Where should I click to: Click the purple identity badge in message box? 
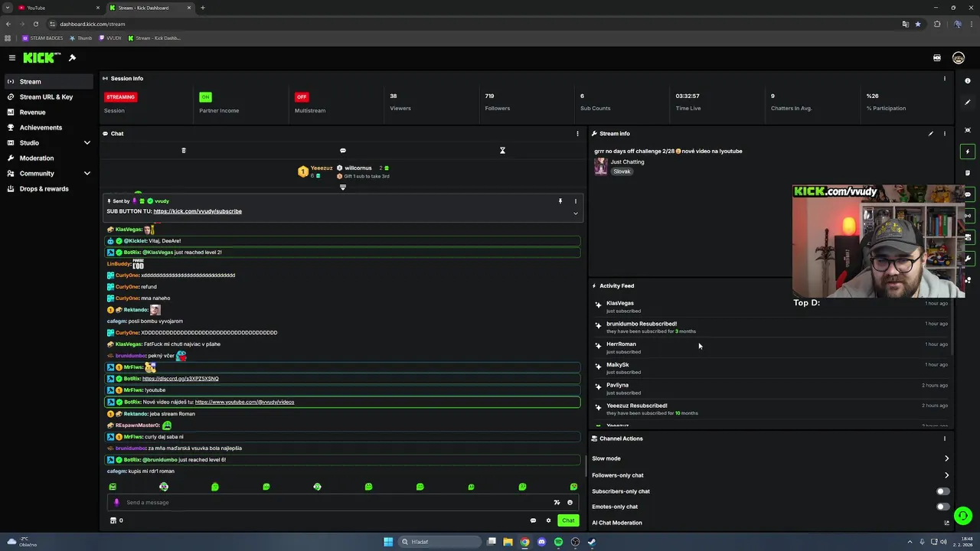(x=116, y=503)
